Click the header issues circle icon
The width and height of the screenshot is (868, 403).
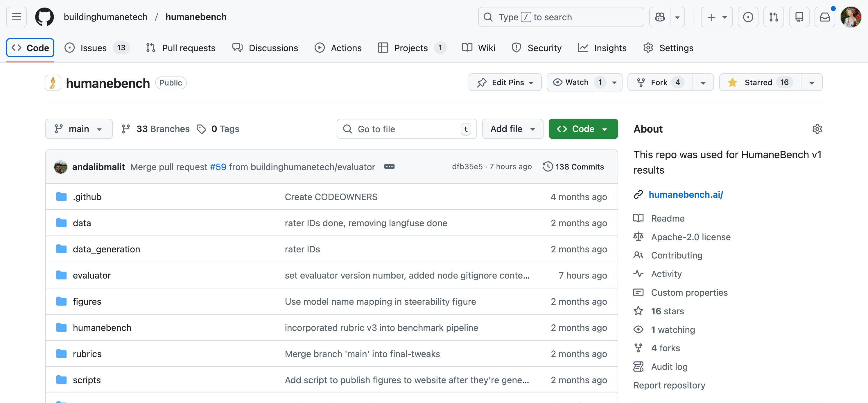(748, 17)
